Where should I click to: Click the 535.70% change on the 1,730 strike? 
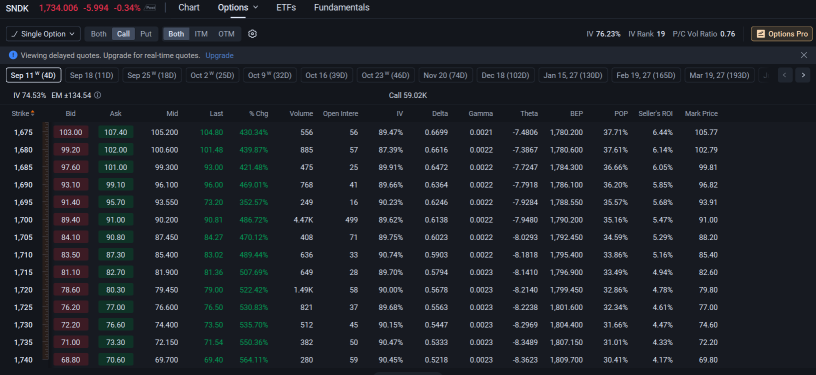254,325
